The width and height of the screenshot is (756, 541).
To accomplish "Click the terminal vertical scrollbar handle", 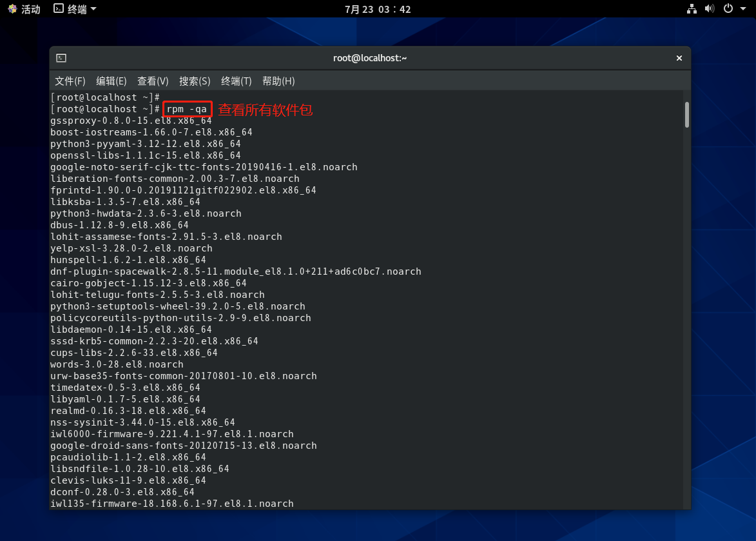I will click(x=687, y=115).
